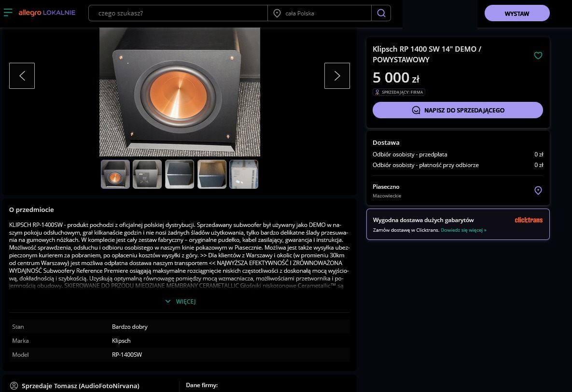Open the hamburger menu icon
This screenshot has height=392, width=572.
coord(8,13)
